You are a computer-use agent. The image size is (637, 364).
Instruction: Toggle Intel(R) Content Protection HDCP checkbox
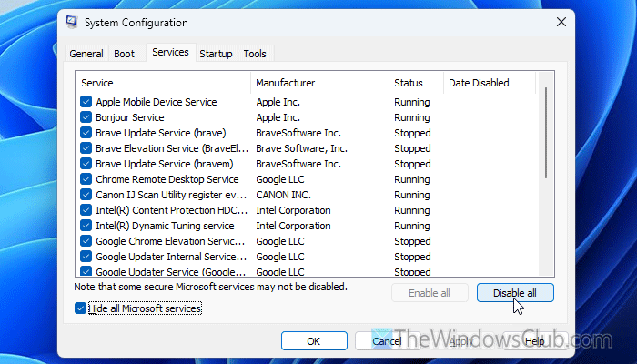tap(86, 210)
